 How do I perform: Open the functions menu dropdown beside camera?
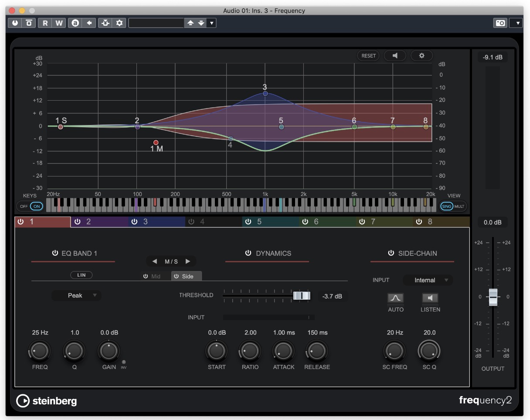[516, 23]
